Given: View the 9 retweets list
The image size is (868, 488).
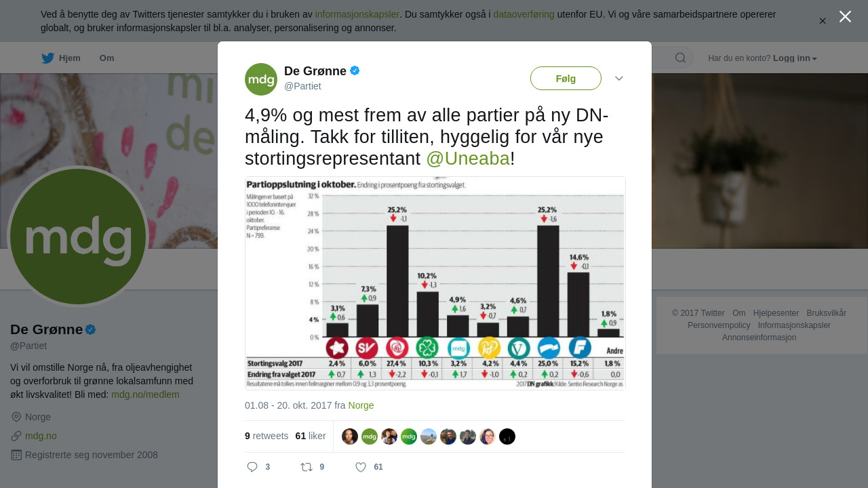Looking at the screenshot, I should tap(267, 436).
